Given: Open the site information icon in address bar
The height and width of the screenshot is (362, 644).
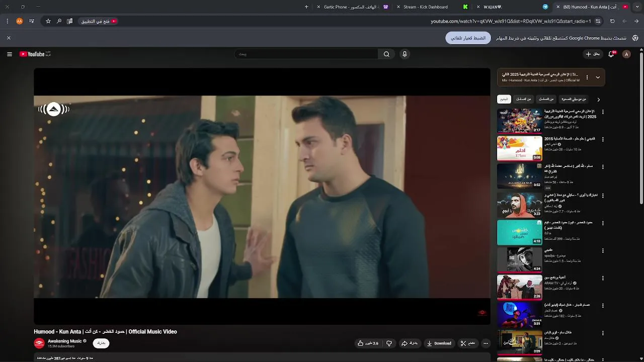Looking at the screenshot, I should point(598,21).
